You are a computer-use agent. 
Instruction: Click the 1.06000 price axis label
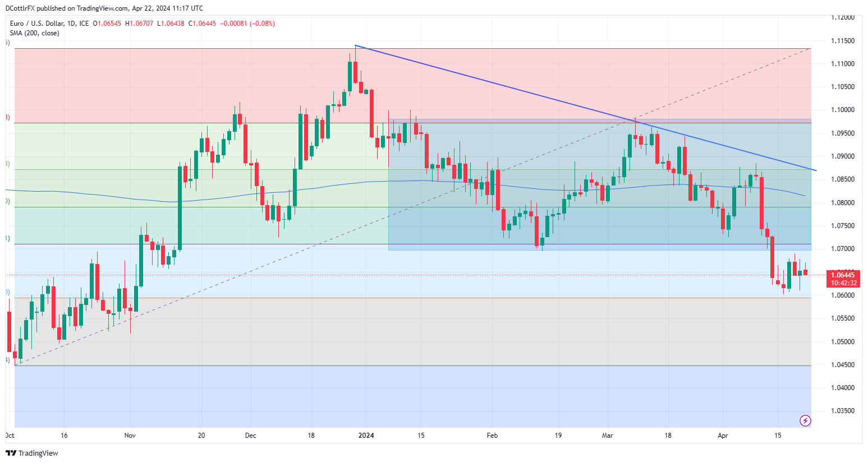(843, 295)
